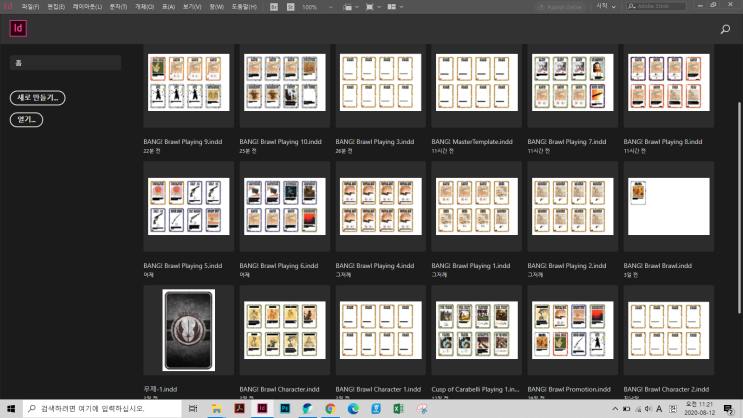Open the 무제-1.indd card-back thumbnail

pos(189,330)
